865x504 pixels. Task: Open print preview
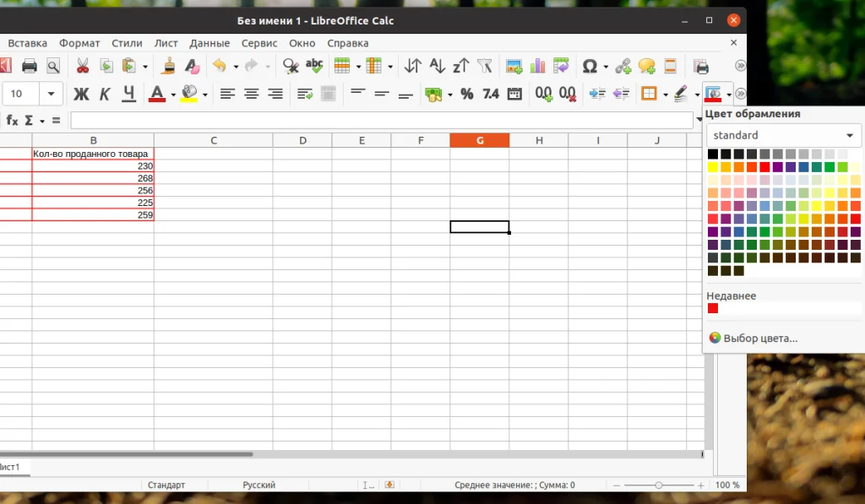(52, 65)
